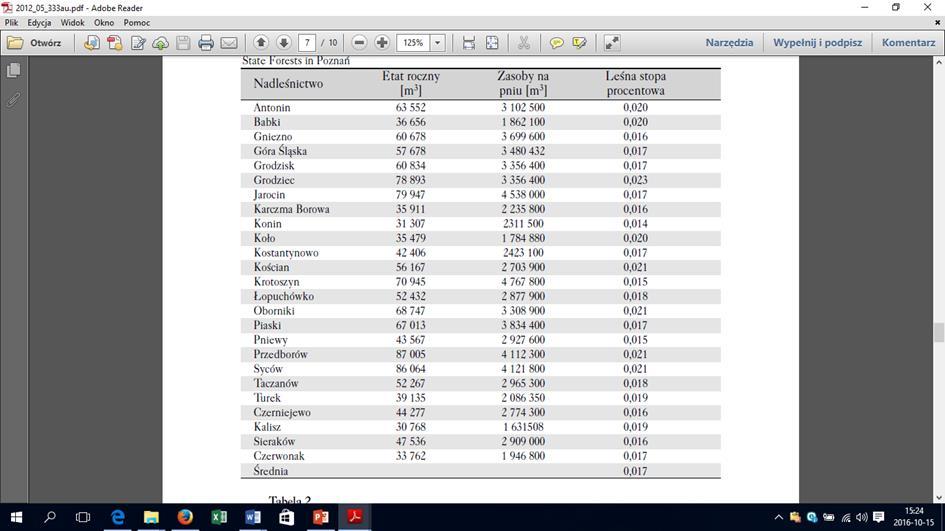
Task: Click the Otwórz open-file button
Action: tap(34, 43)
